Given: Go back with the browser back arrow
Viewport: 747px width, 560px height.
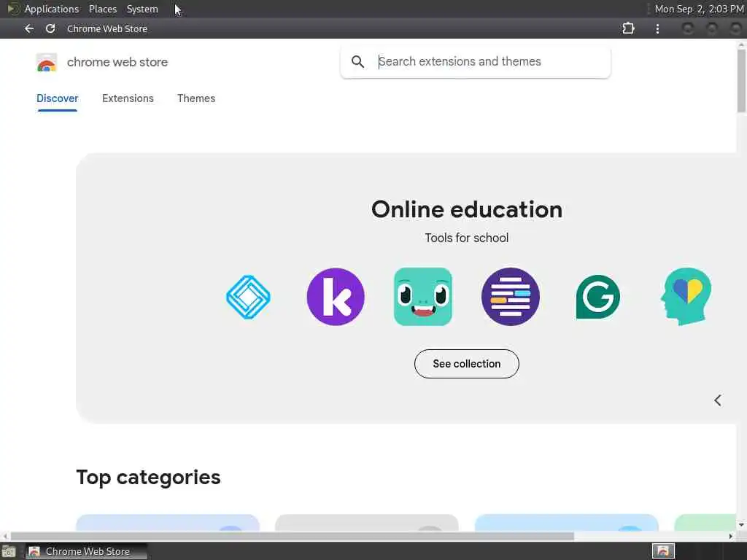Looking at the screenshot, I should pyautogui.click(x=29, y=28).
